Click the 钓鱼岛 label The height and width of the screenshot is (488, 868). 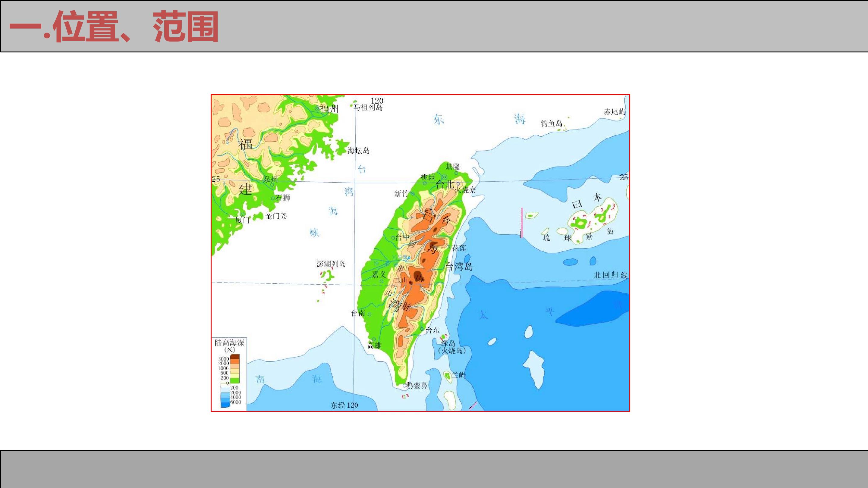pos(552,123)
